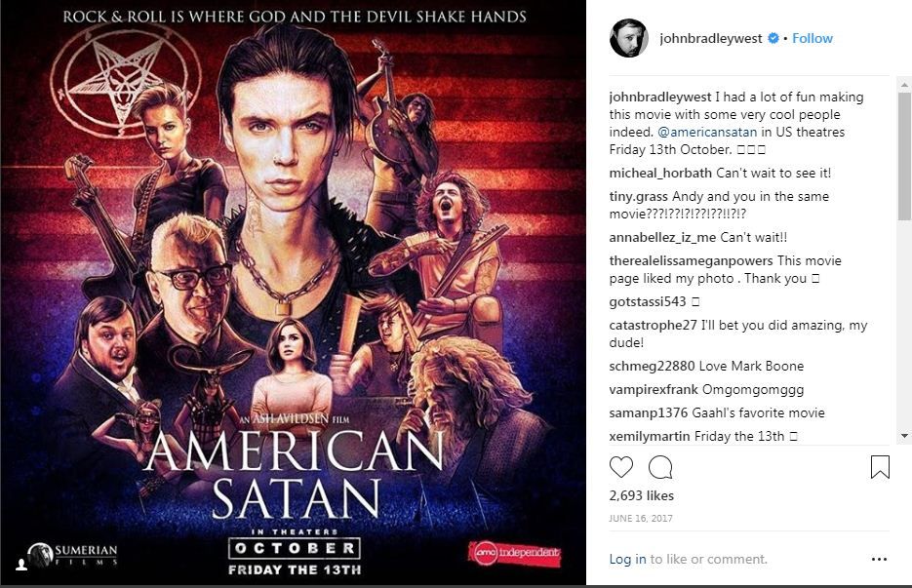This screenshot has width=912, height=588.
Task: View who liked via 2,693 likes
Action: pyautogui.click(x=641, y=495)
